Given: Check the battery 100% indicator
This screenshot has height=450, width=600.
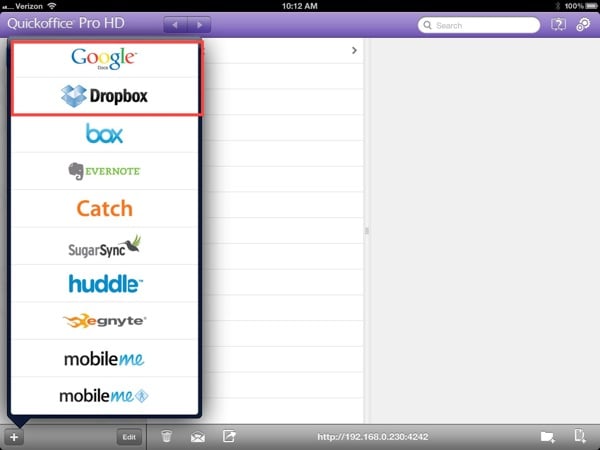Looking at the screenshot, I should click(x=581, y=6).
